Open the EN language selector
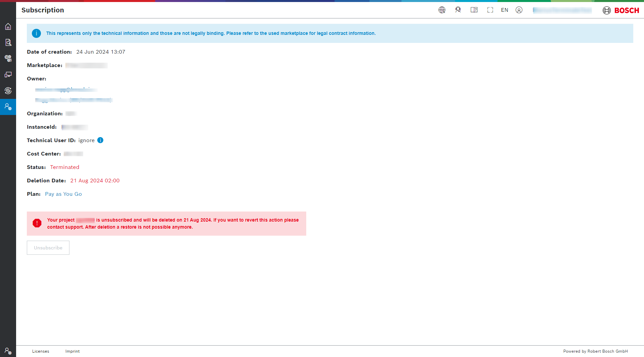The image size is (644, 357). pos(504,10)
